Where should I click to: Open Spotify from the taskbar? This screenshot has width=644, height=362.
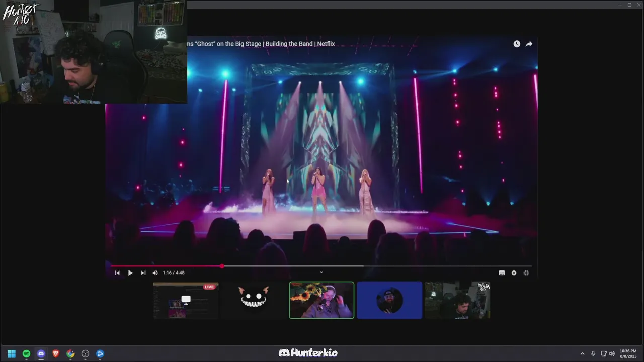click(26, 353)
